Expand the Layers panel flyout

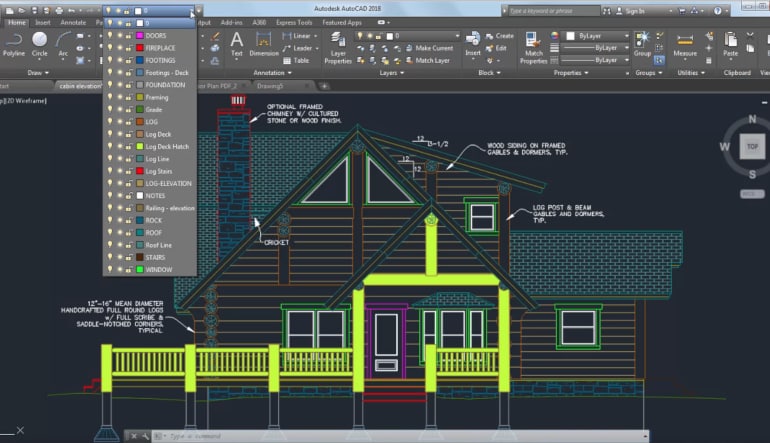pyautogui.click(x=391, y=73)
